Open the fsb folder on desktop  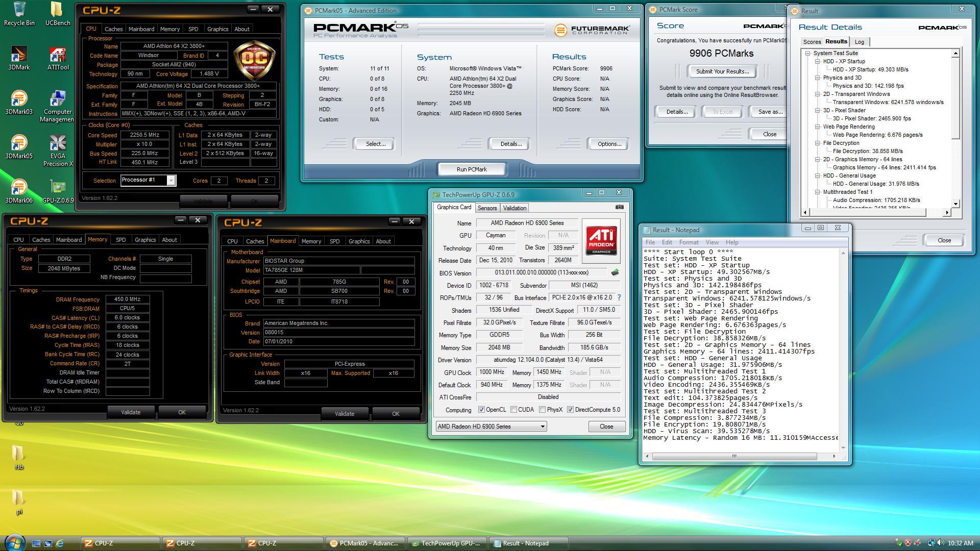point(19,457)
